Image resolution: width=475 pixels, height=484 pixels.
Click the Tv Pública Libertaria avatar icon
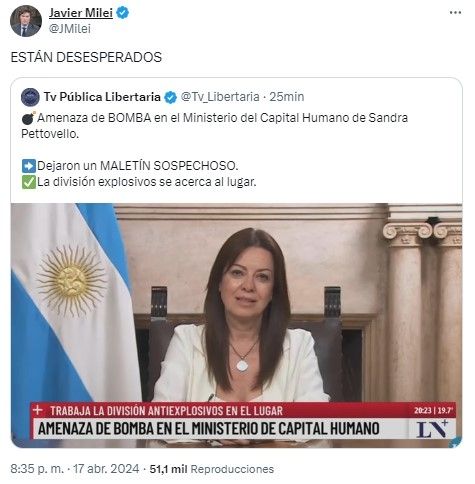30,97
